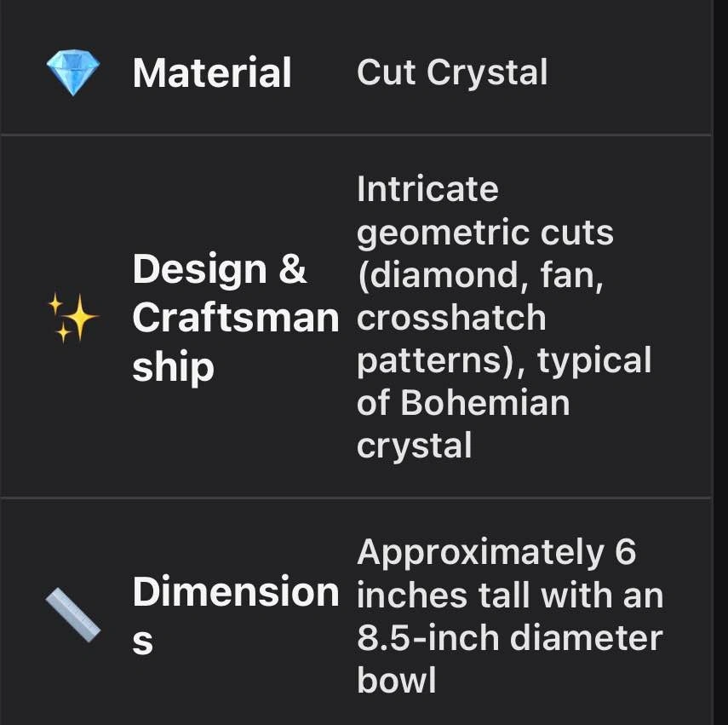Click the blue diamond gem icon

tap(72, 72)
